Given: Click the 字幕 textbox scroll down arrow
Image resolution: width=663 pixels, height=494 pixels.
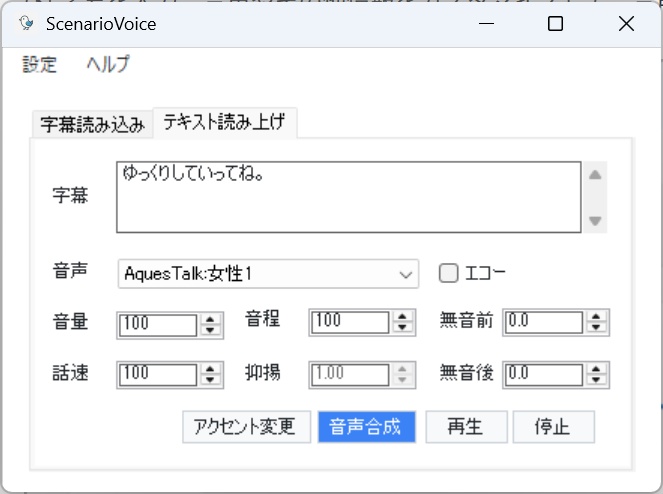Looking at the screenshot, I should 595,220.
